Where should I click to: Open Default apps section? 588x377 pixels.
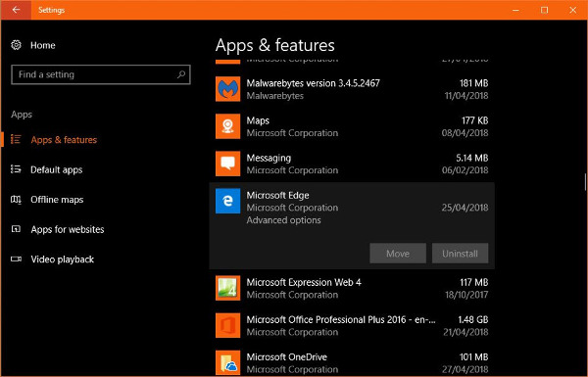tap(56, 169)
